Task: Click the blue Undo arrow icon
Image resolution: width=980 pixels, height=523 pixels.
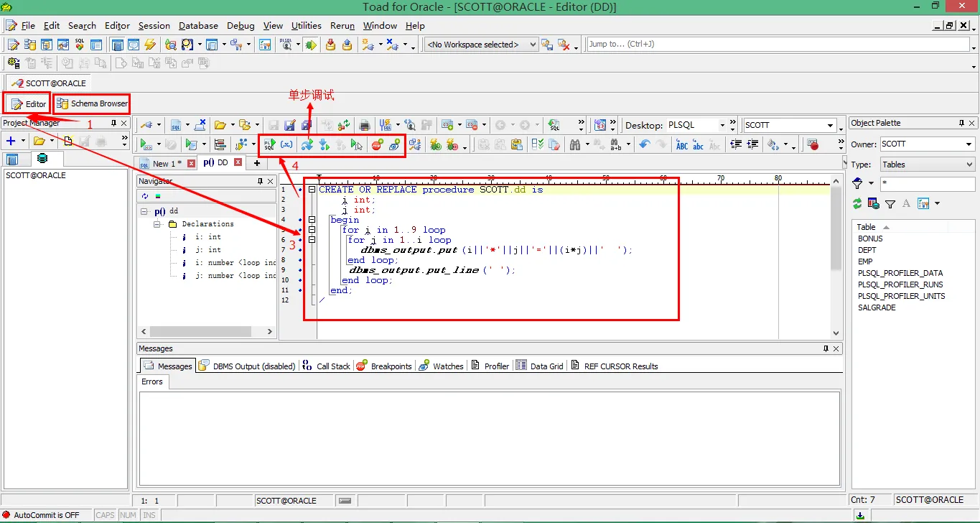Action: pos(644,144)
